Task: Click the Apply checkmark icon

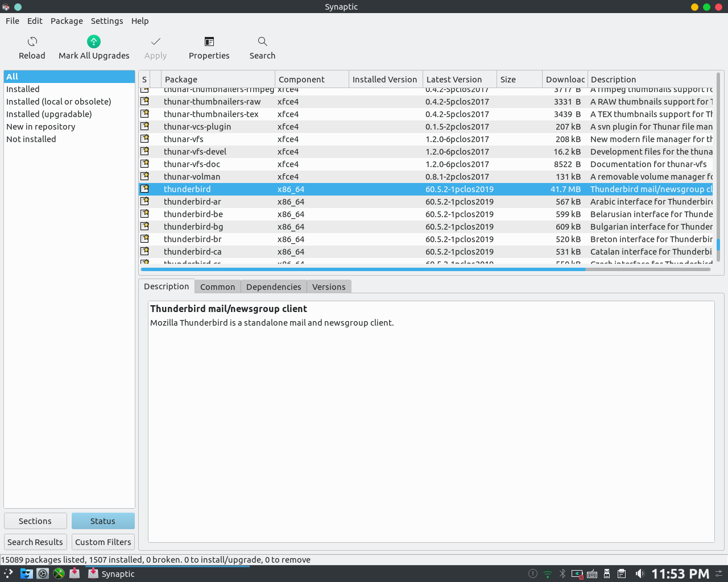Action: (x=156, y=41)
